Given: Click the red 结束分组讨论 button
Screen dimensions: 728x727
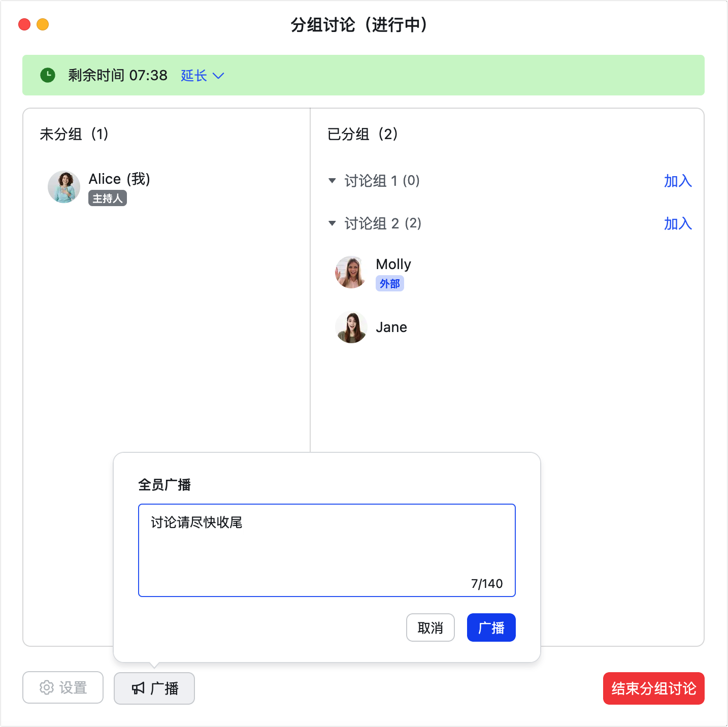Looking at the screenshot, I should click(x=654, y=688).
